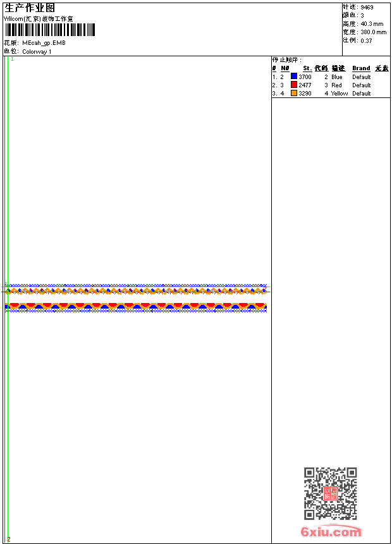
Task: Click the 代码 column header
Action: pyautogui.click(x=321, y=68)
